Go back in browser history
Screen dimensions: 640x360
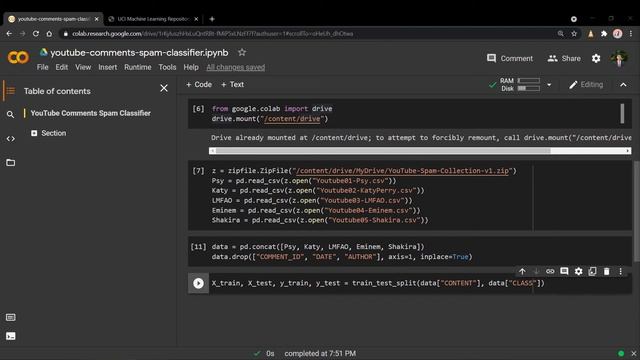(x=9, y=33)
